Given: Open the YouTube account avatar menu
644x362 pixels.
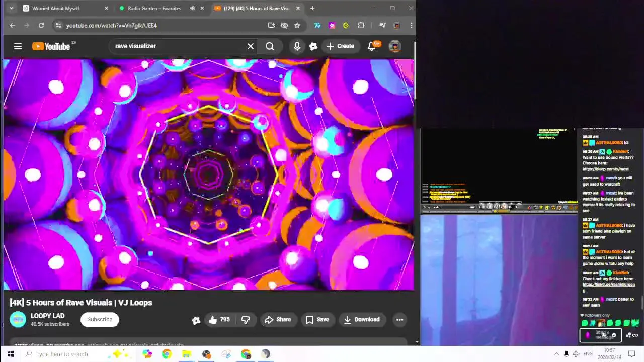Looking at the screenshot, I should pos(395,46).
